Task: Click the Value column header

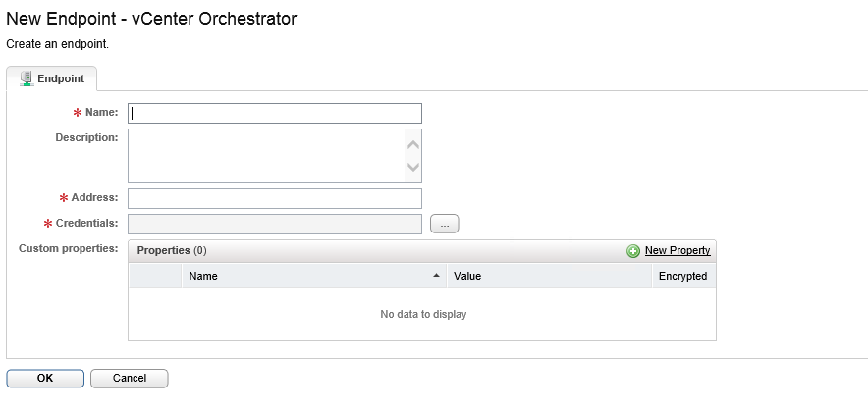Action: click(x=549, y=276)
